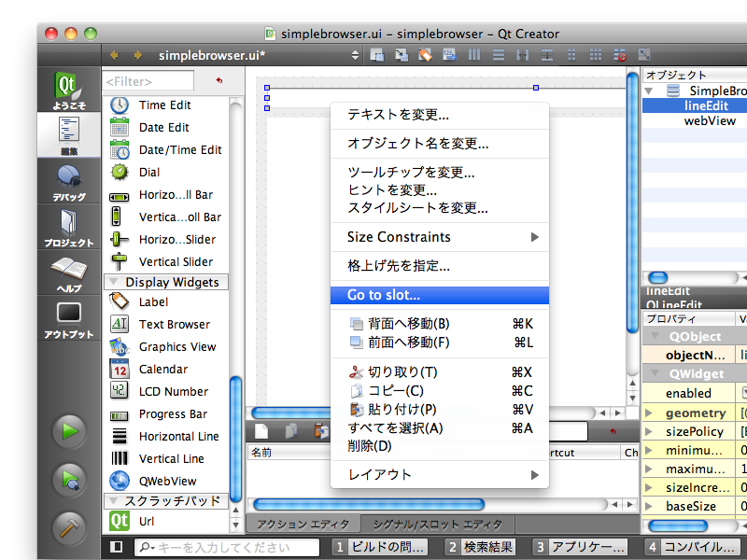Pick the Calendar widget from widget box
The width and height of the screenshot is (747, 560).
tap(162, 369)
